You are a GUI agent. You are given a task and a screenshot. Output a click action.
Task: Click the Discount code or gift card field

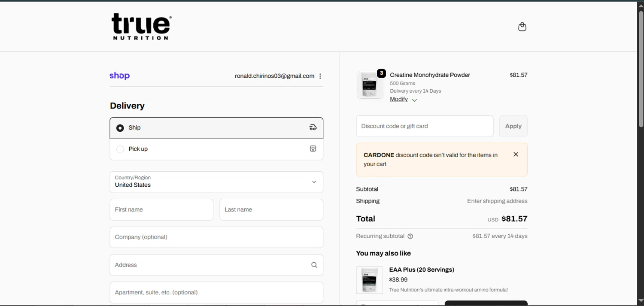(425, 126)
